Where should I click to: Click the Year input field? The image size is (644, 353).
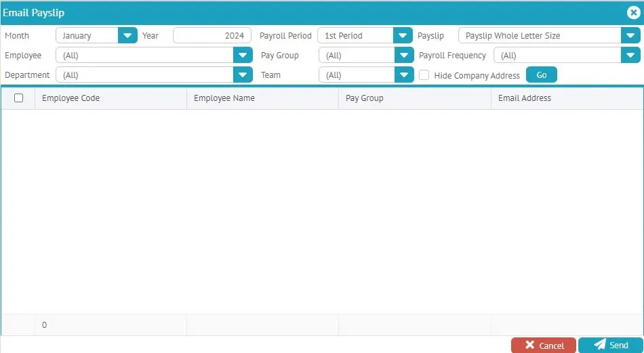212,35
